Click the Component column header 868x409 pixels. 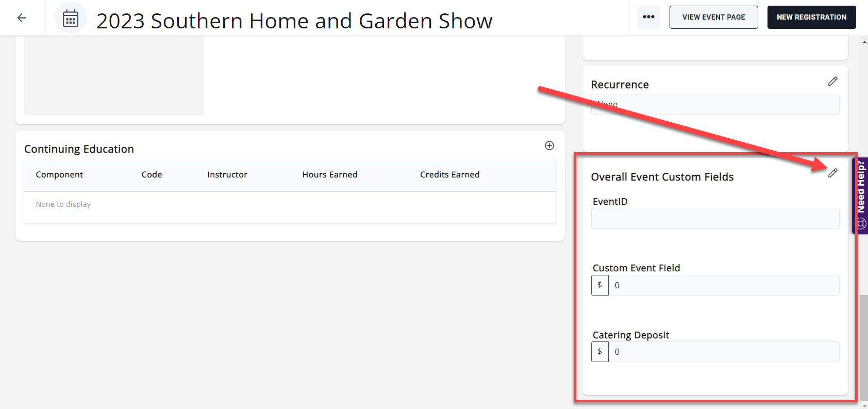click(59, 175)
